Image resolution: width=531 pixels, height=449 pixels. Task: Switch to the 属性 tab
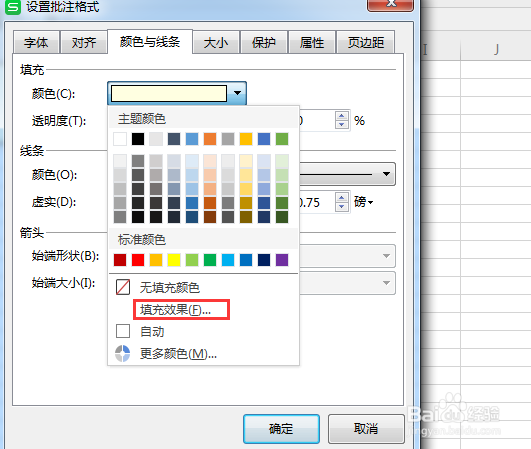pyautogui.click(x=312, y=42)
